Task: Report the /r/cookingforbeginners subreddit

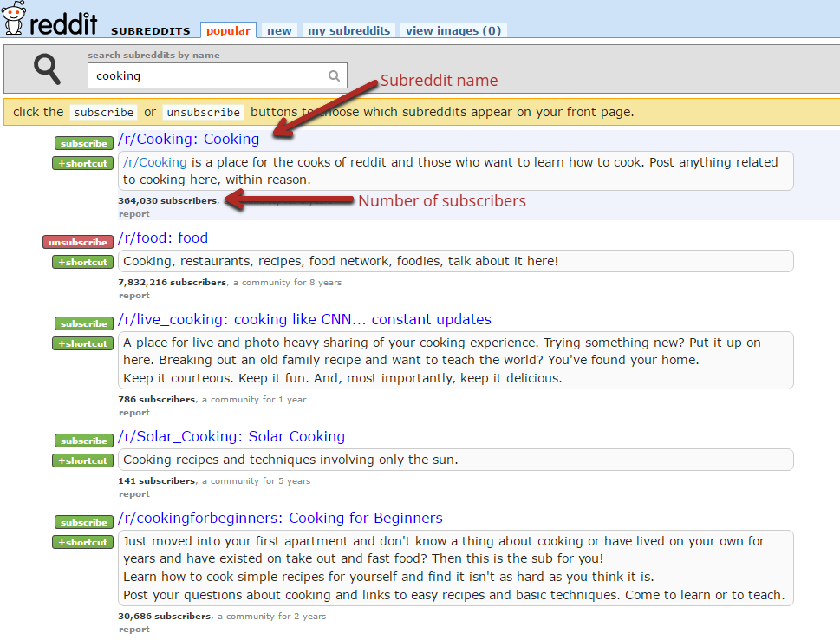Action: click(x=133, y=630)
